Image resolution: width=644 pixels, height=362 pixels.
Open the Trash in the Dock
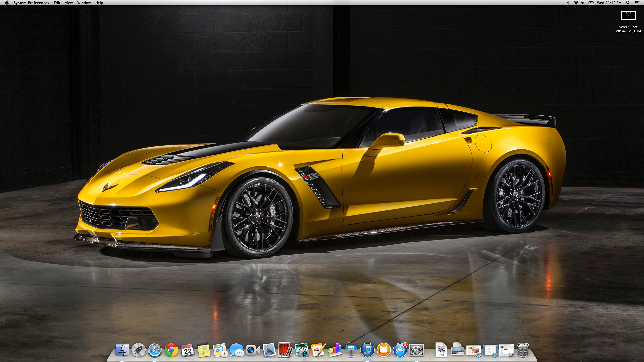(523, 350)
